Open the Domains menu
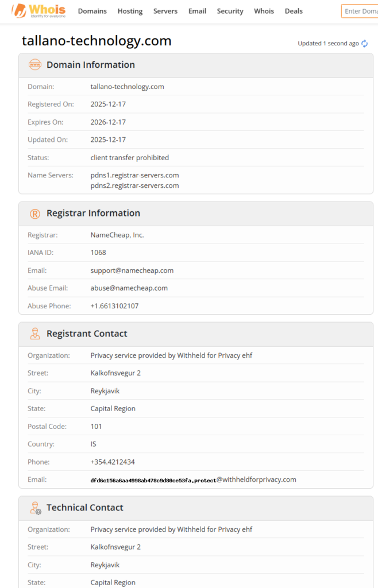Image resolution: width=378 pixels, height=588 pixels. tap(92, 11)
